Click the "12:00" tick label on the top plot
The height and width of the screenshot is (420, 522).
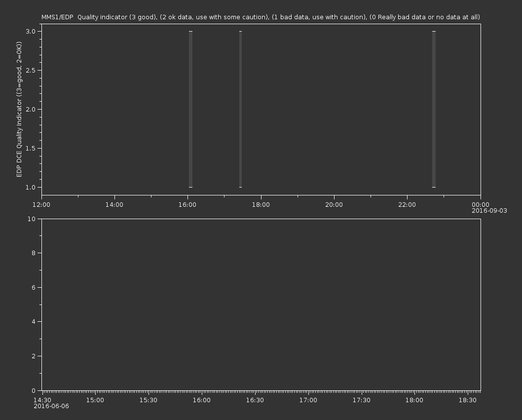click(41, 204)
